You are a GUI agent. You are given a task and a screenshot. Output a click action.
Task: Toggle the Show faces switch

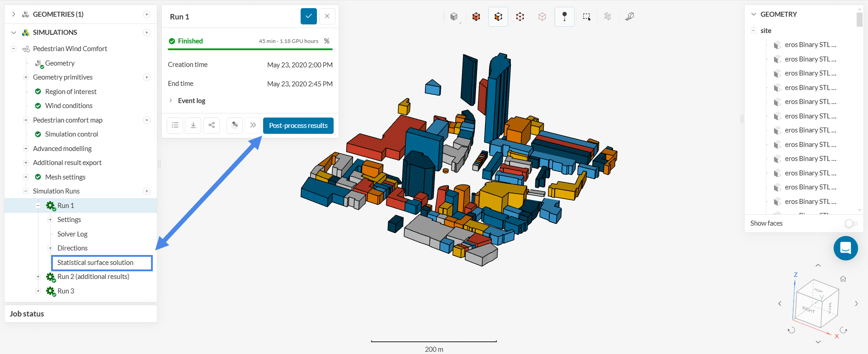coord(850,223)
